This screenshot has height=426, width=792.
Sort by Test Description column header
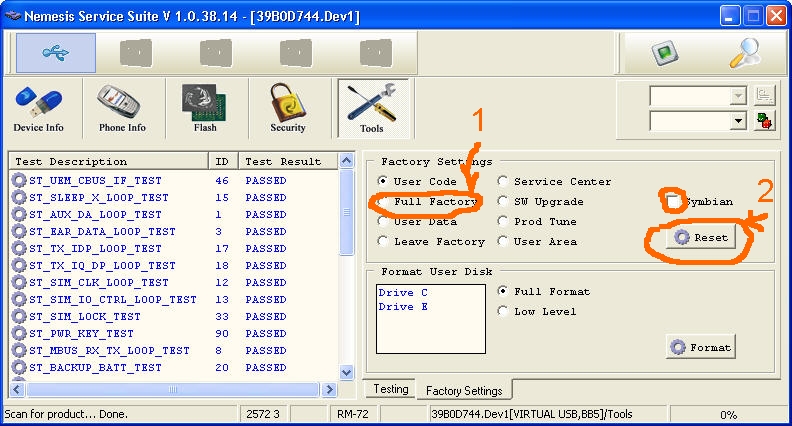(x=109, y=161)
